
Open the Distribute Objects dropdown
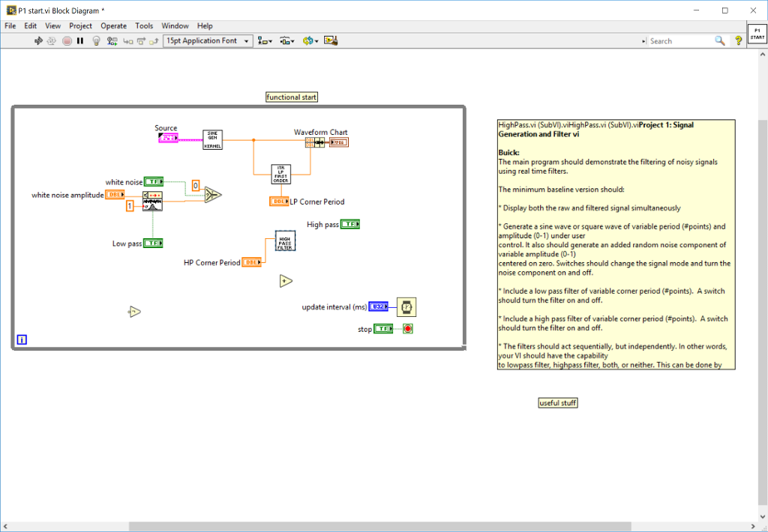pyautogui.click(x=286, y=40)
